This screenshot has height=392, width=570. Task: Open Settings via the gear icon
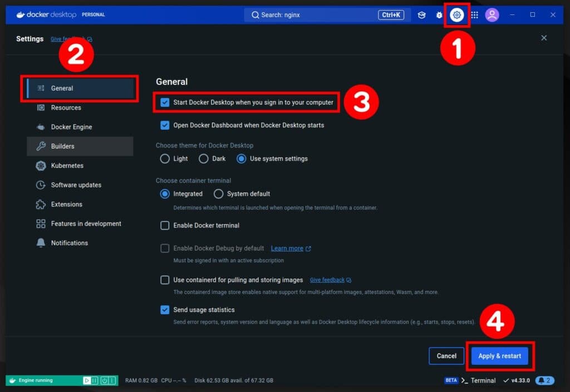[456, 15]
